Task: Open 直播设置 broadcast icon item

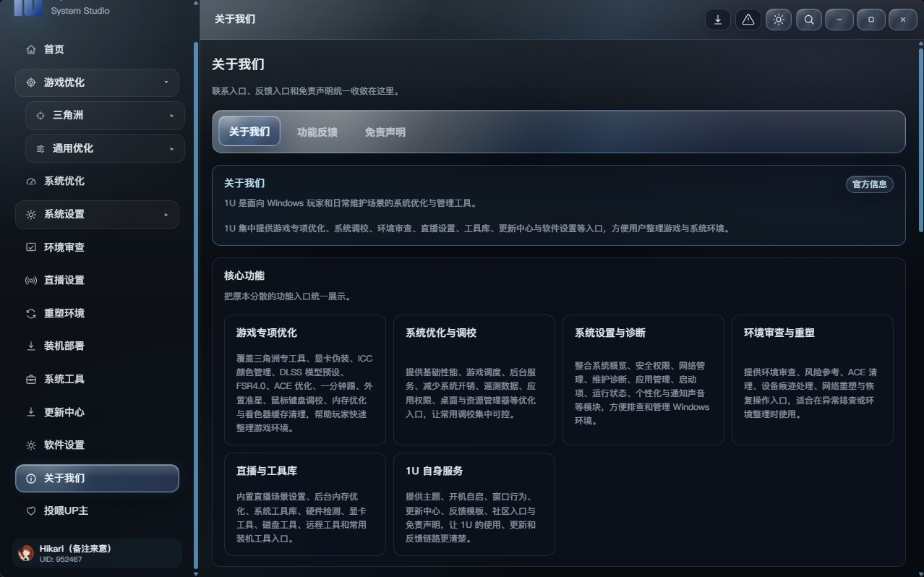Action: click(x=31, y=281)
